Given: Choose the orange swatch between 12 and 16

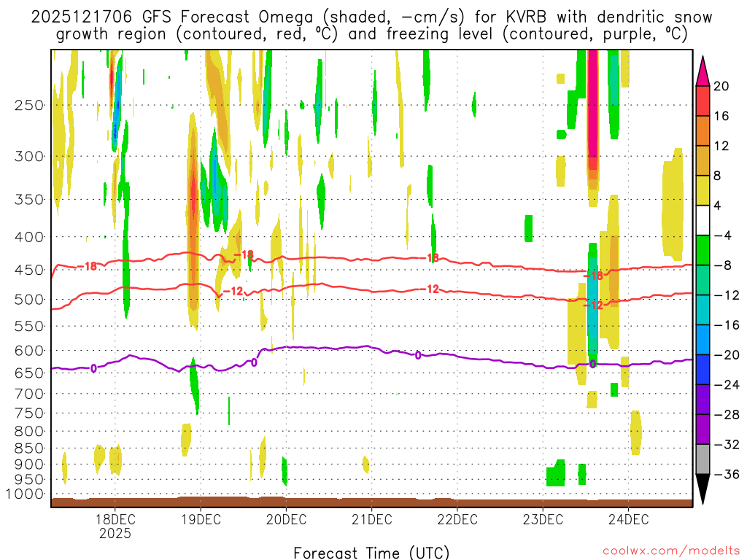Looking at the screenshot, I should [703, 131].
